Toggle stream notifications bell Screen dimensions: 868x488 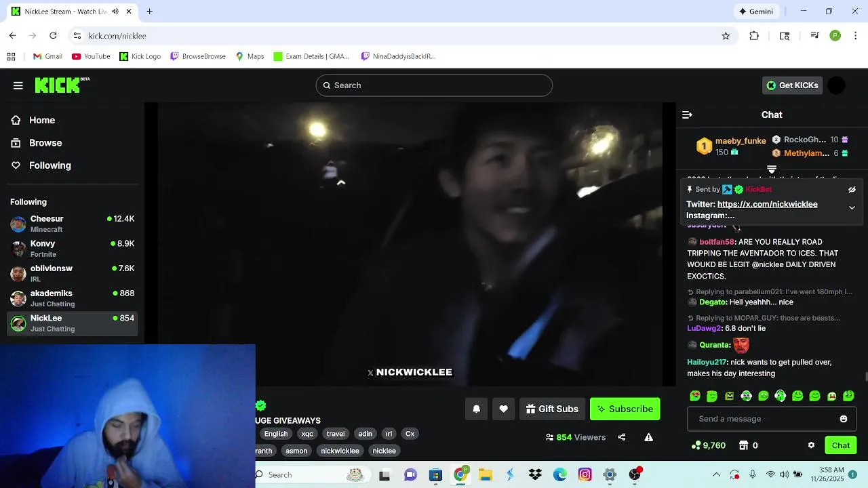(x=476, y=409)
